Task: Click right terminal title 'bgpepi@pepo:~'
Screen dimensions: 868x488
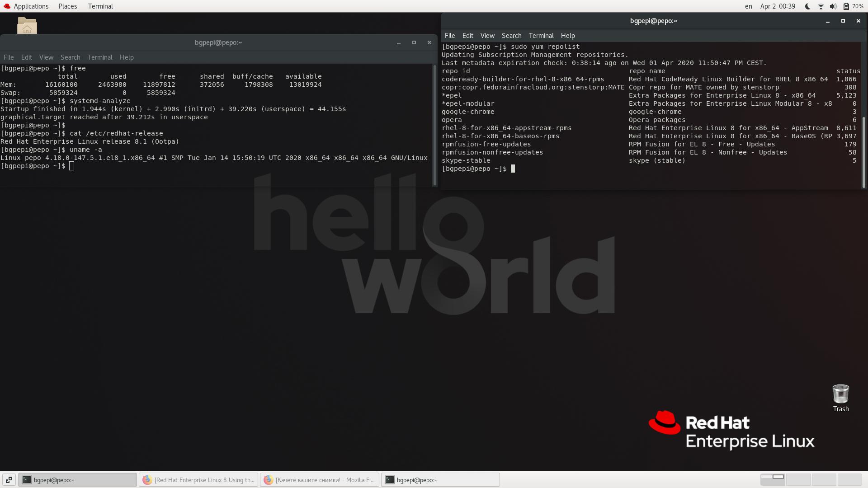Action: pyautogui.click(x=654, y=21)
